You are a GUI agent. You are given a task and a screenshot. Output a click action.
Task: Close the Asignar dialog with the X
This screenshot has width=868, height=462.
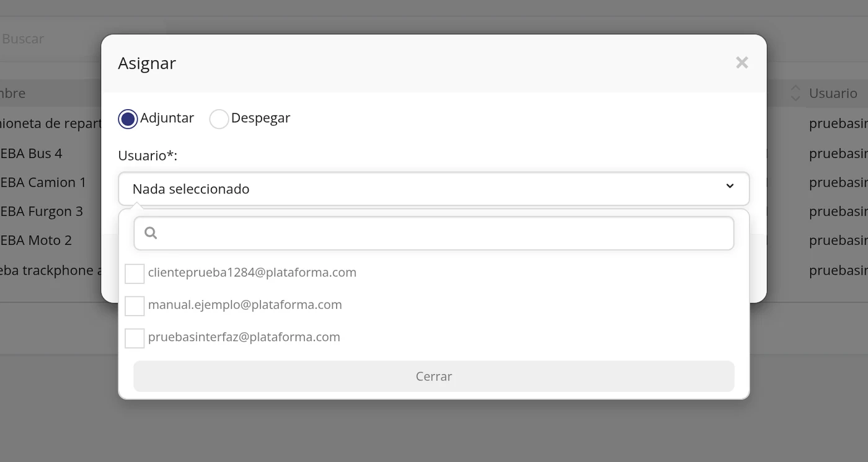coord(742,63)
